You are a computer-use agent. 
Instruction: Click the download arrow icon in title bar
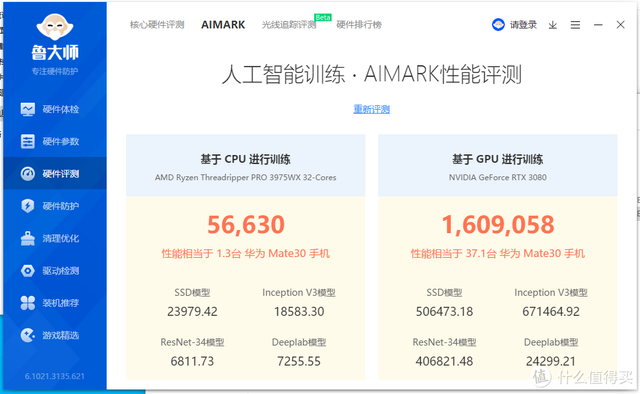tap(553, 25)
